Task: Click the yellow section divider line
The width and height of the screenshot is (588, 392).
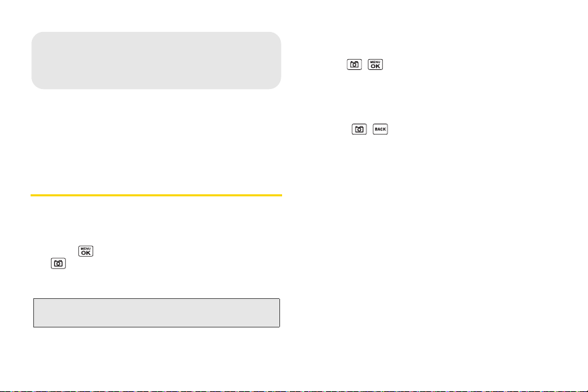Action: (156, 195)
